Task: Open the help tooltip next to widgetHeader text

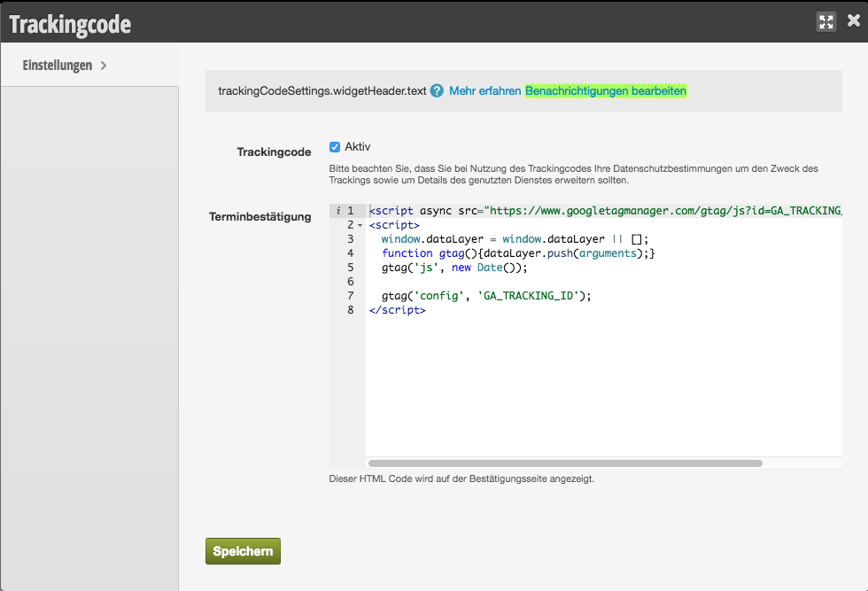Action: pos(435,90)
